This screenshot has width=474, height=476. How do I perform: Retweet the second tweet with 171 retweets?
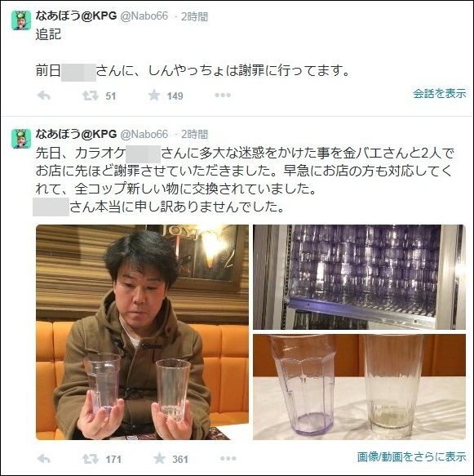point(91,459)
